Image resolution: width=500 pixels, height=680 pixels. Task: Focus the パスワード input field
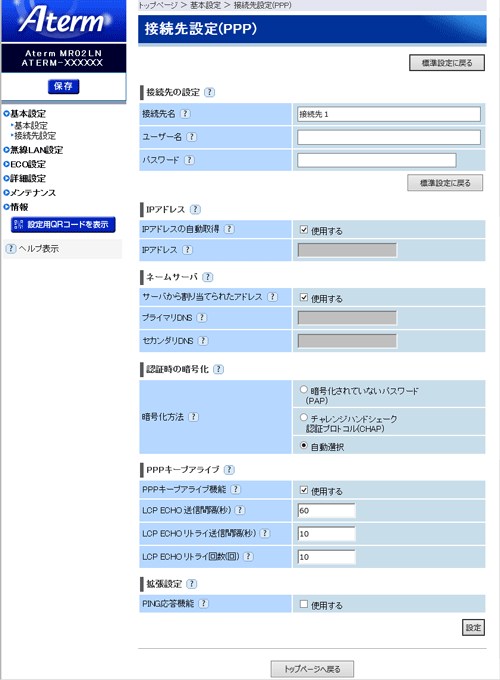pyautogui.click(x=377, y=160)
